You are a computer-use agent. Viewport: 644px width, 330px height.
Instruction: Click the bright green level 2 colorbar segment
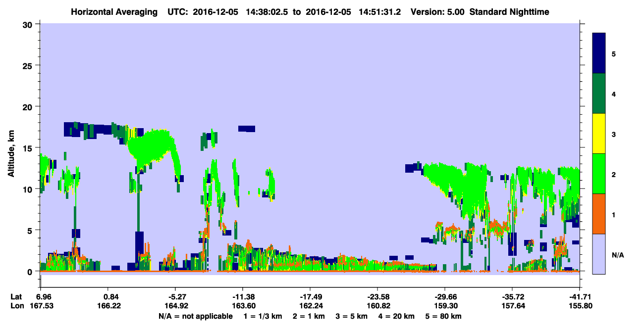click(x=599, y=174)
